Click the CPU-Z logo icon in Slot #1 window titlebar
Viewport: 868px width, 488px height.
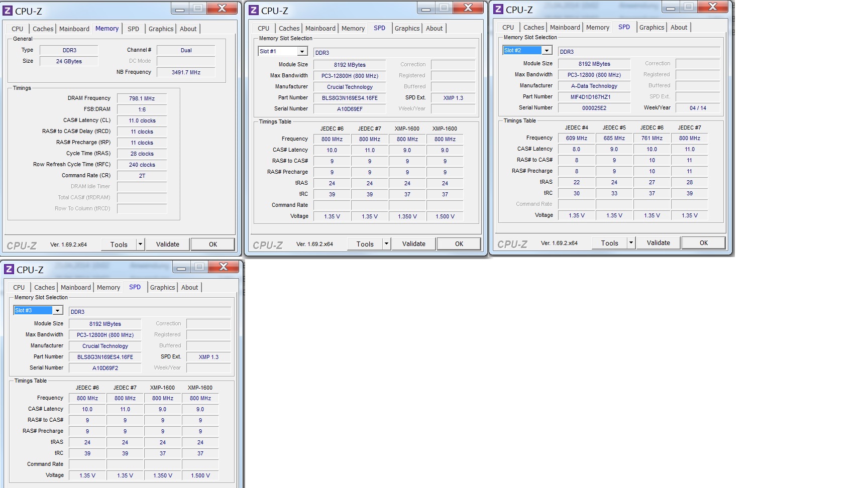pos(254,10)
